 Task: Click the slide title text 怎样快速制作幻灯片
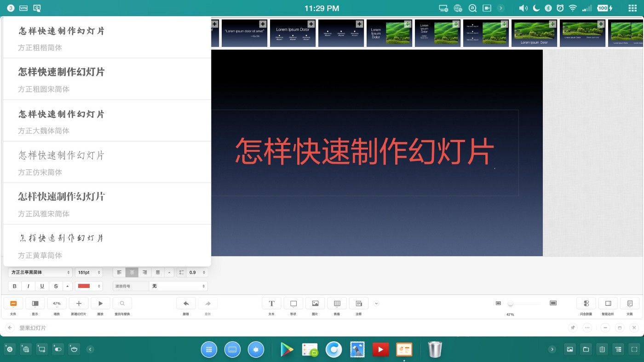(364, 151)
